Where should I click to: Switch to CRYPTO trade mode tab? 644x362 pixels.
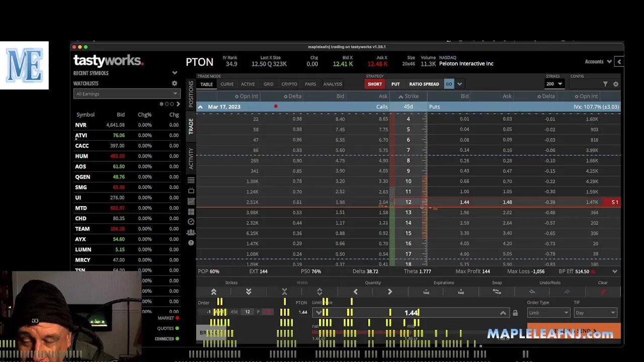pos(289,84)
